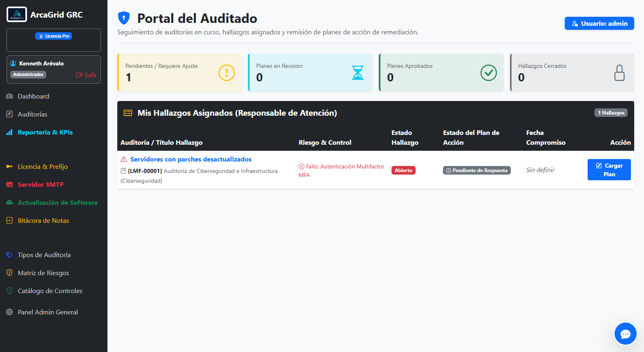Click the Auditorías journal icon
The image size is (644, 352).
9,114
